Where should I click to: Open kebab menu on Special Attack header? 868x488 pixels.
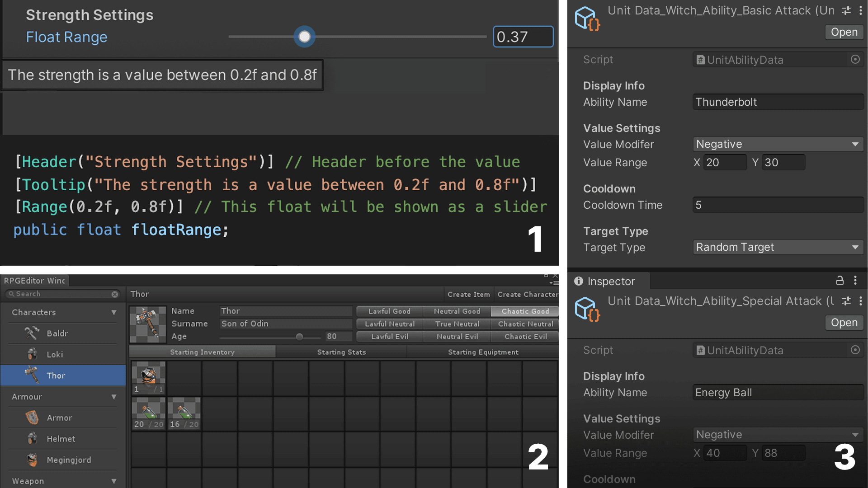click(x=860, y=301)
